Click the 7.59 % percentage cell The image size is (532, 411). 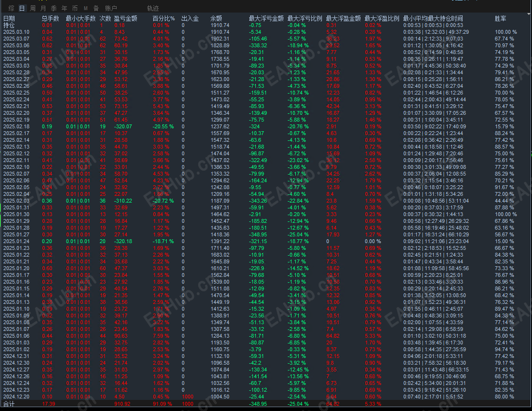tap(161, 336)
